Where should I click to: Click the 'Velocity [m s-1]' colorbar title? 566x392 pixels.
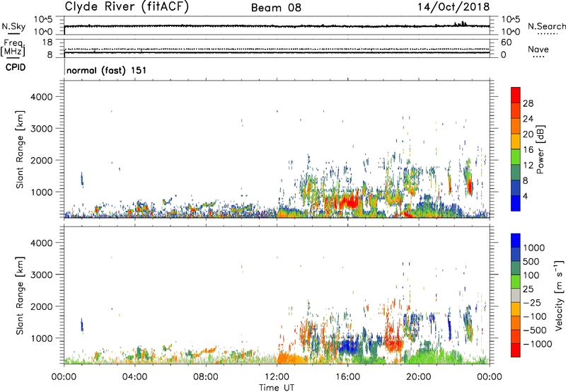coord(559,295)
